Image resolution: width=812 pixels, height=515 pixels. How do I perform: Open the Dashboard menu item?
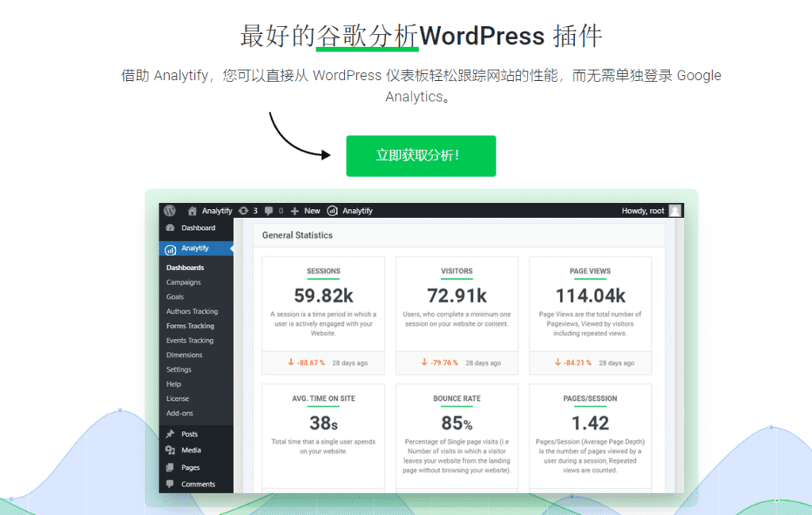point(197,227)
